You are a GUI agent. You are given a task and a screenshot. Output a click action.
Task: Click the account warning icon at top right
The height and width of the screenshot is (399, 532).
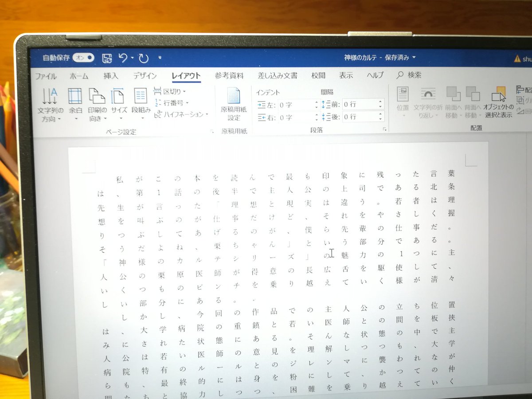click(517, 58)
